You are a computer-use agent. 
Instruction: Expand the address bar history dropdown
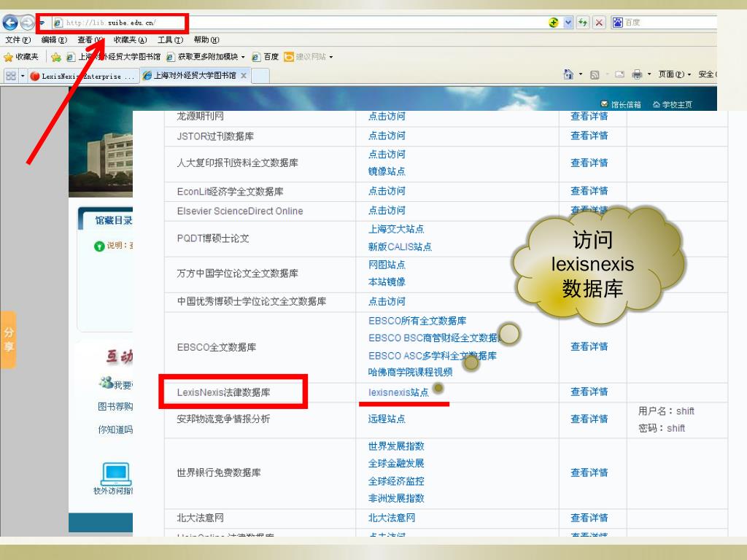point(568,23)
